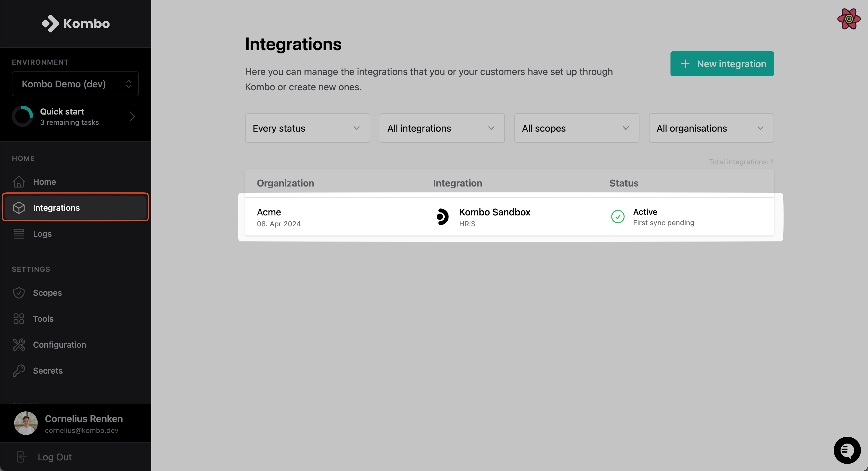Open the Acme integration row
Image resolution: width=868 pixels, height=471 pixels.
pyautogui.click(x=510, y=217)
